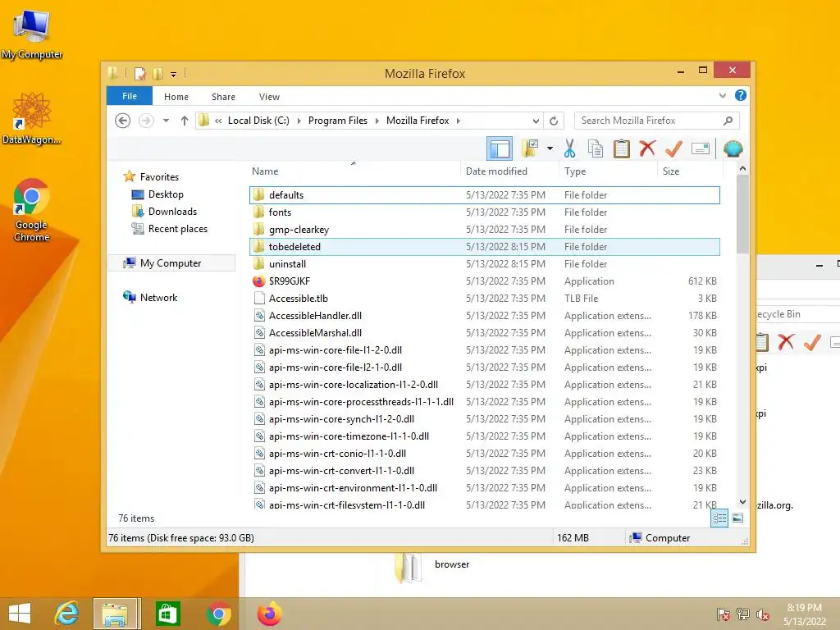This screenshot has width=840, height=630.
Task: Open the dropdown arrow beside folder options icon
Action: coord(550,148)
